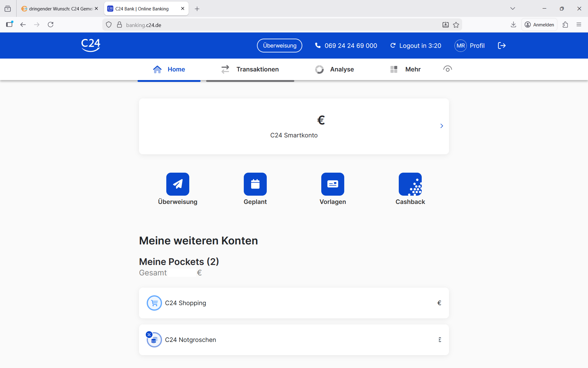This screenshot has height=368, width=588.
Task: Click the Mehr grid icon
Action: pyautogui.click(x=394, y=69)
